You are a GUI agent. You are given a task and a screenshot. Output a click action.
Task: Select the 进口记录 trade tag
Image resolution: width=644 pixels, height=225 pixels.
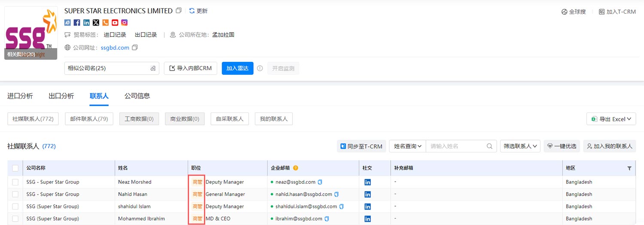tap(115, 35)
